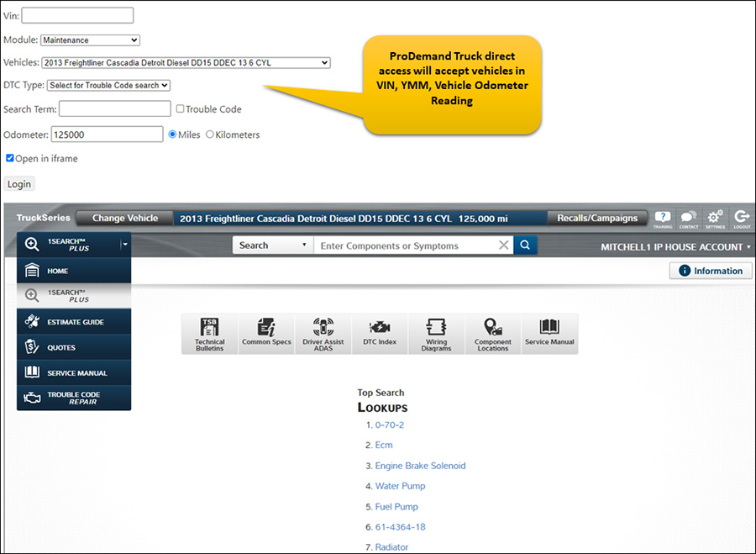Open the Water Pump lookup link

click(400, 486)
